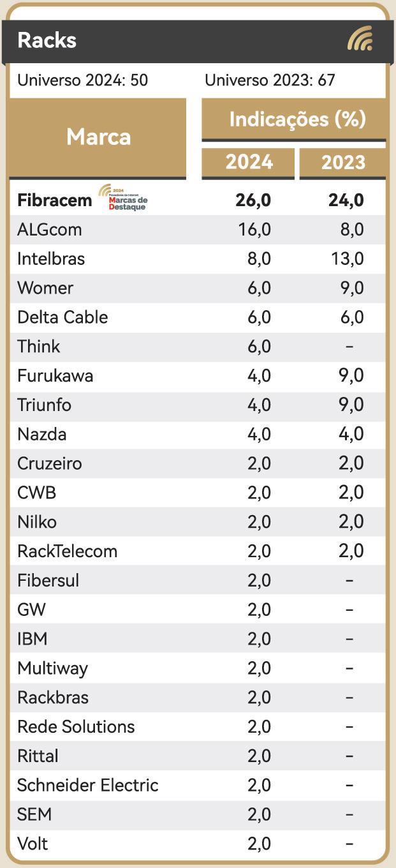Select the Volt row
The image size is (396, 868).
[198, 844]
